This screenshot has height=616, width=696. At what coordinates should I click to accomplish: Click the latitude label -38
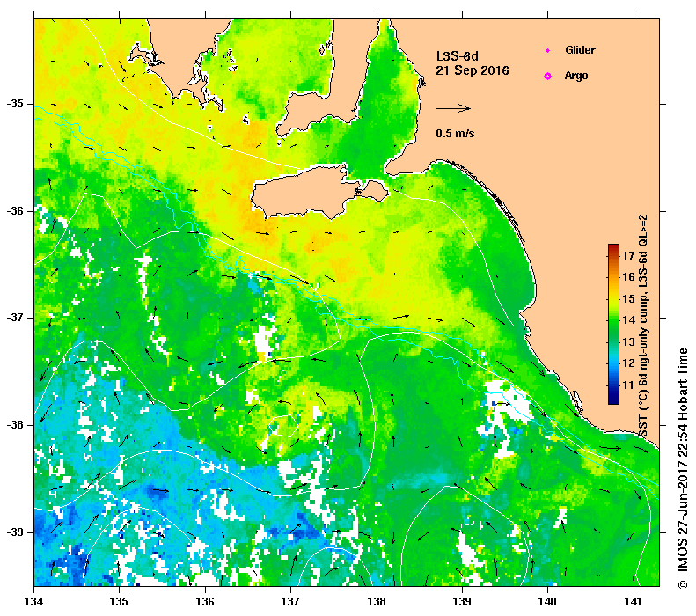(15, 425)
